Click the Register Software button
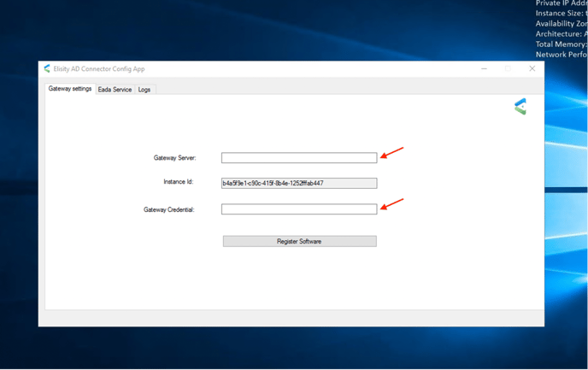Screen dimensions: 588x370 (300, 241)
